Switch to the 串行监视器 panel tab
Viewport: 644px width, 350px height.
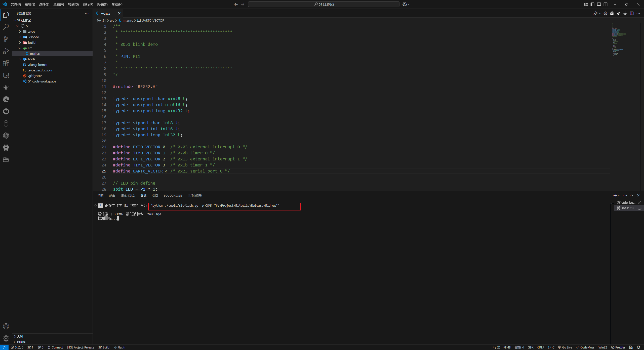[194, 196]
